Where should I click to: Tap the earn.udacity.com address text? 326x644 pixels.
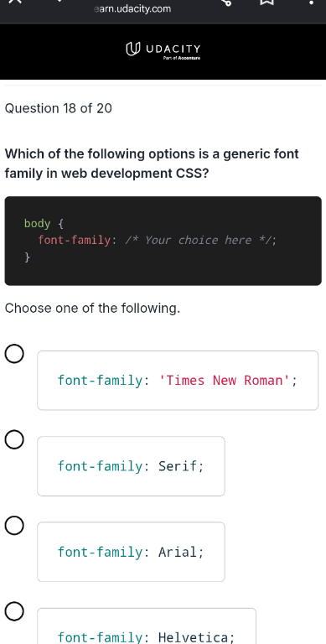(132, 8)
